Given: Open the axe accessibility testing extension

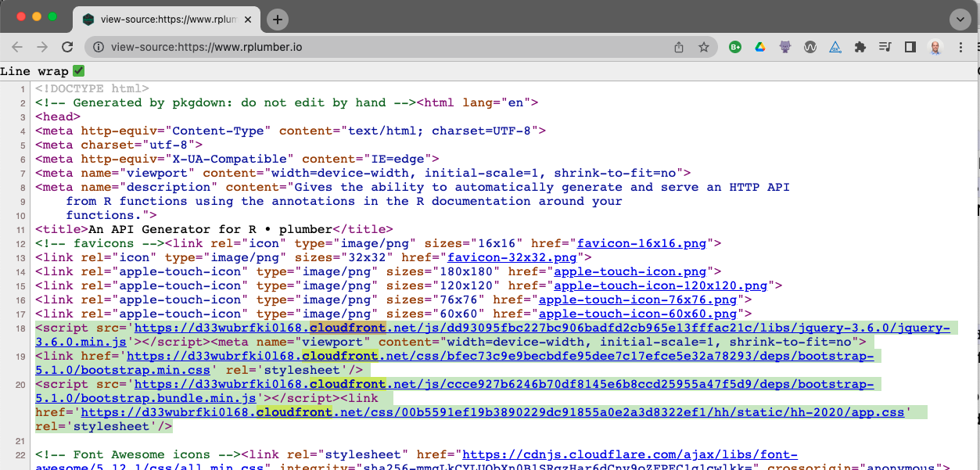Looking at the screenshot, I should point(835,47).
